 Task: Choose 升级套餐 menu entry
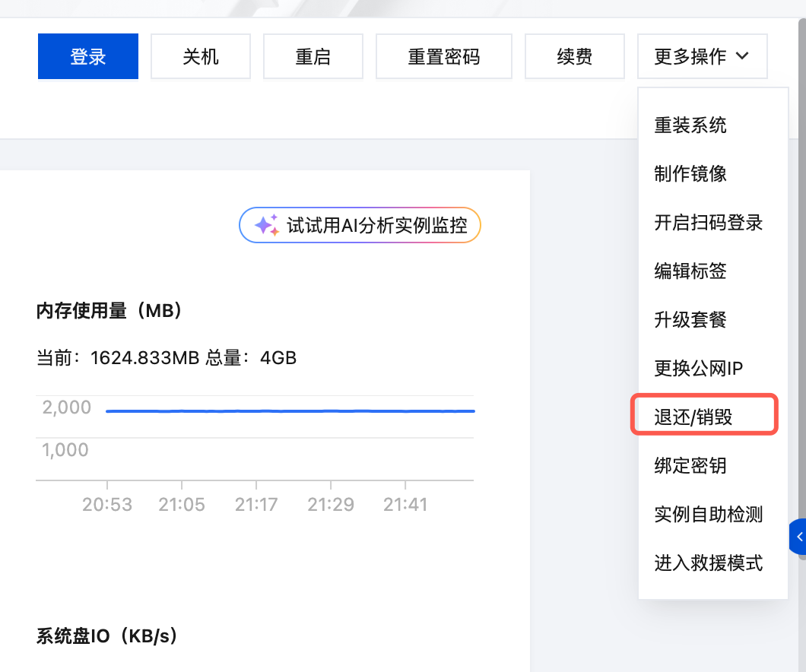(x=690, y=319)
